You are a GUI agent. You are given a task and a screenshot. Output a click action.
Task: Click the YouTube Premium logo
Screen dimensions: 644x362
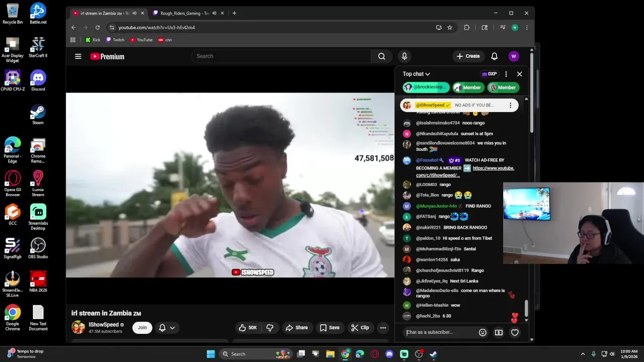coord(107,56)
